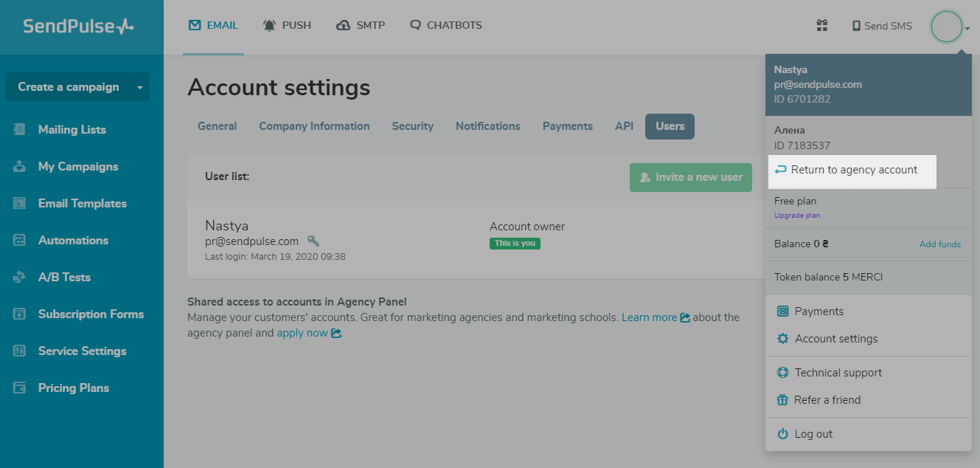The image size is (980, 468).
Task: Click the Automations sidebar icon
Action: 20,240
